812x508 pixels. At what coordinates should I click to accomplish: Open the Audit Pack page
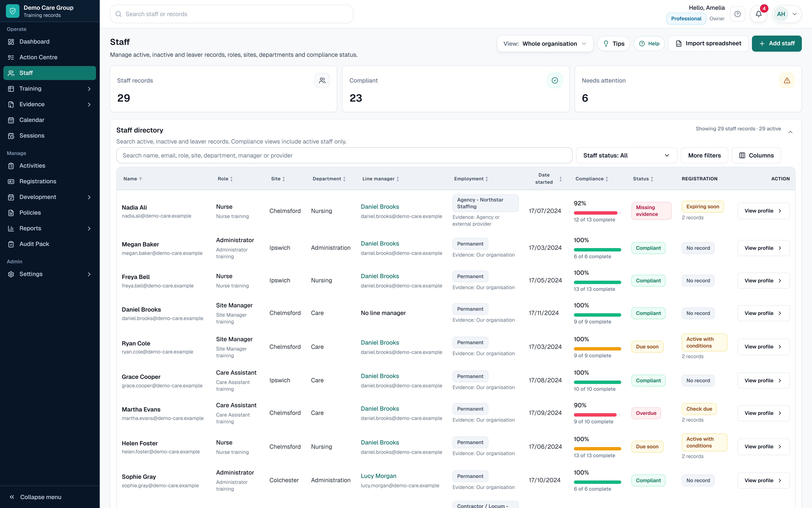click(x=50, y=244)
